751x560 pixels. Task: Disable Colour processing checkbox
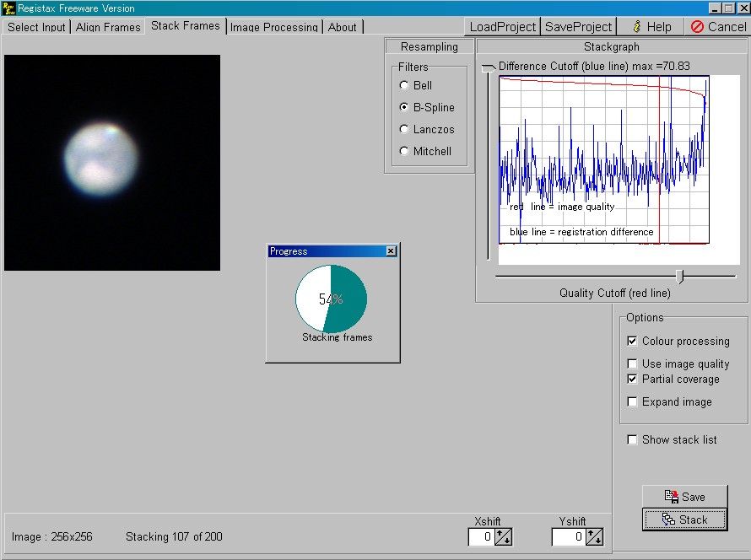pyautogui.click(x=632, y=342)
